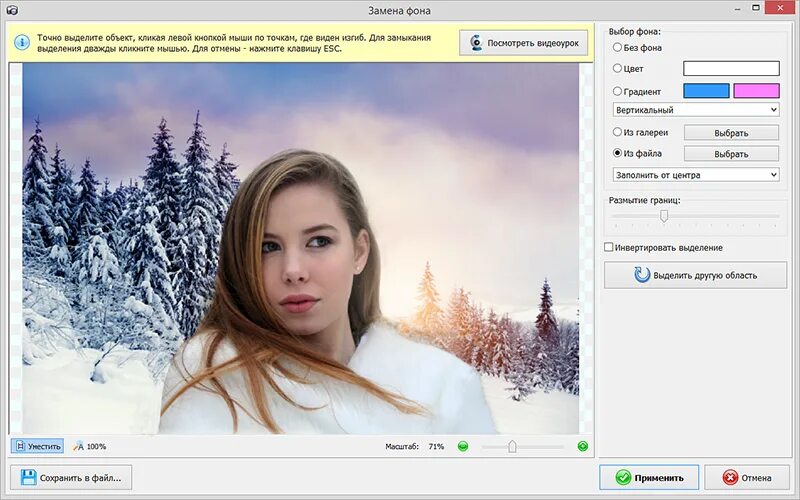Click the 'Размытие границ' slider handle
Image resolution: width=800 pixels, height=500 pixels.
click(x=664, y=216)
